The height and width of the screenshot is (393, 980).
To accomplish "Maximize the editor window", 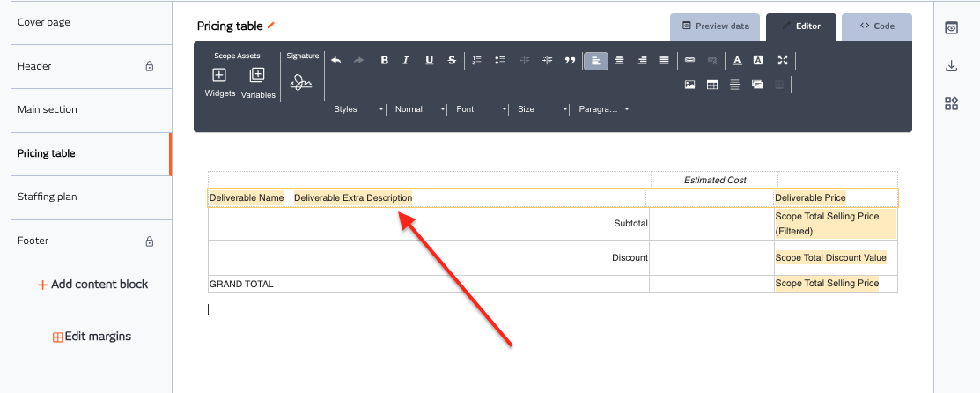I will (x=783, y=60).
